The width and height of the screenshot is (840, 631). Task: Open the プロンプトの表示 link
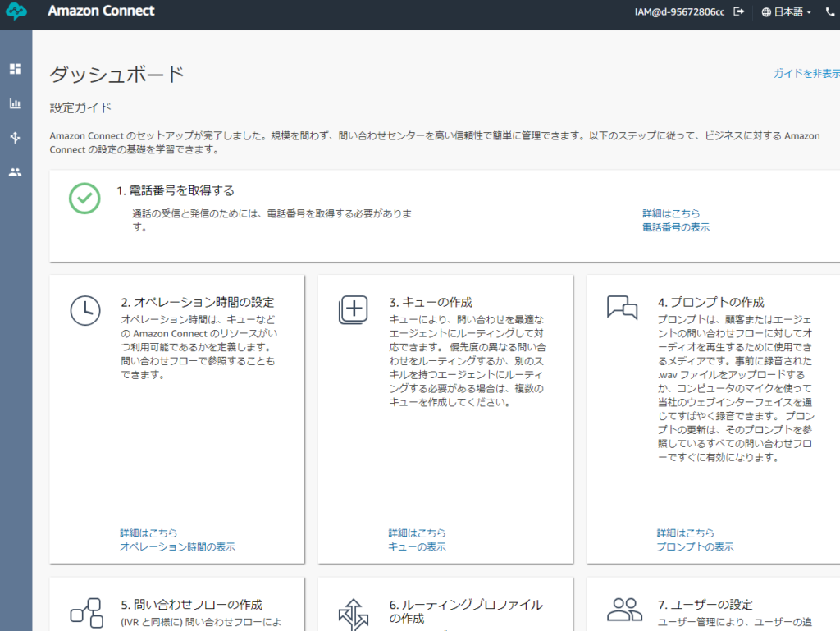(696, 547)
